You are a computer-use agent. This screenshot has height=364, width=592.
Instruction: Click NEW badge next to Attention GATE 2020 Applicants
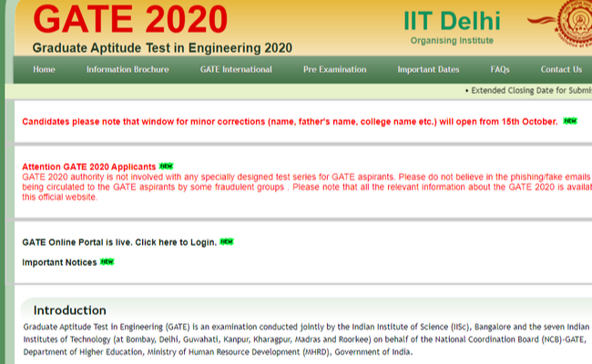pyautogui.click(x=166, y=167)
